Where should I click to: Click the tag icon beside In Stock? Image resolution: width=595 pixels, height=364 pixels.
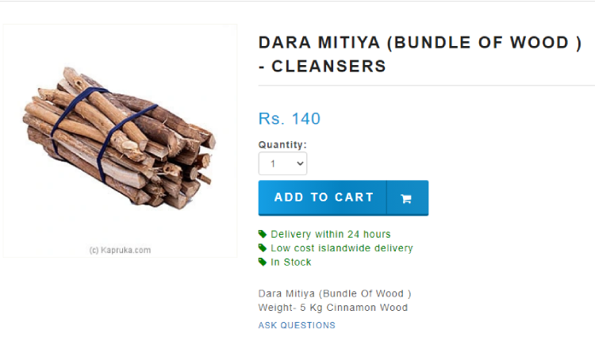tap(263, 262)
